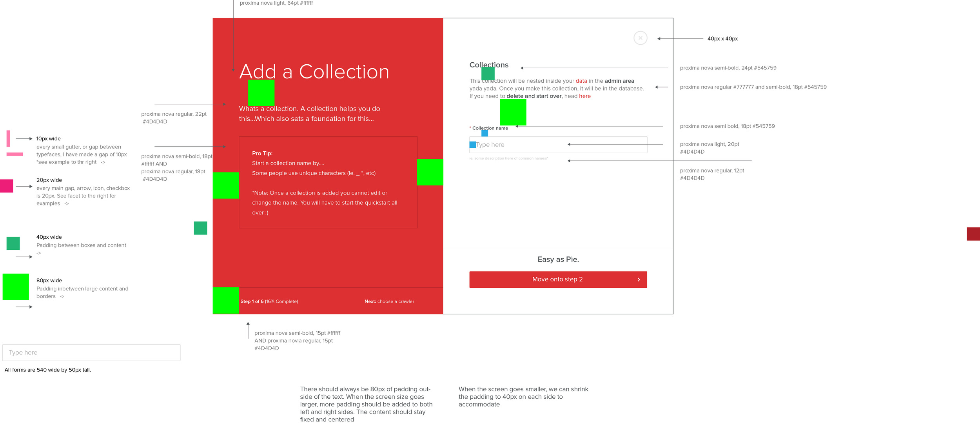Click the "Next: choose a crawler" text
Viewport: 980px width, 441px height.
pyautogui.click(x=389, y=301)
